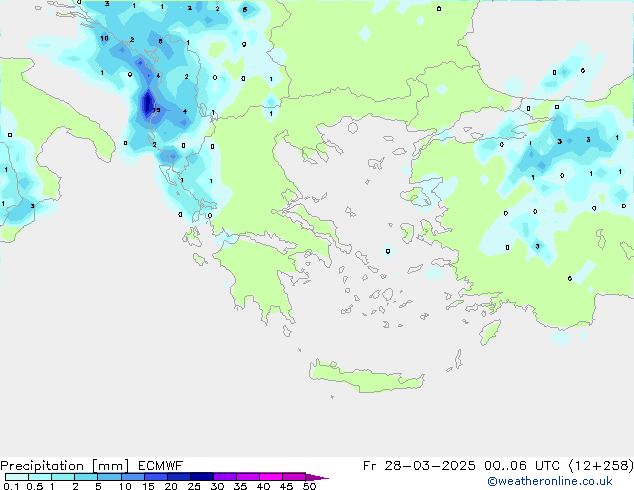Click the 25–30 mm dark navy legend swatch
This screenshot has width=634, height=490.
202,477
